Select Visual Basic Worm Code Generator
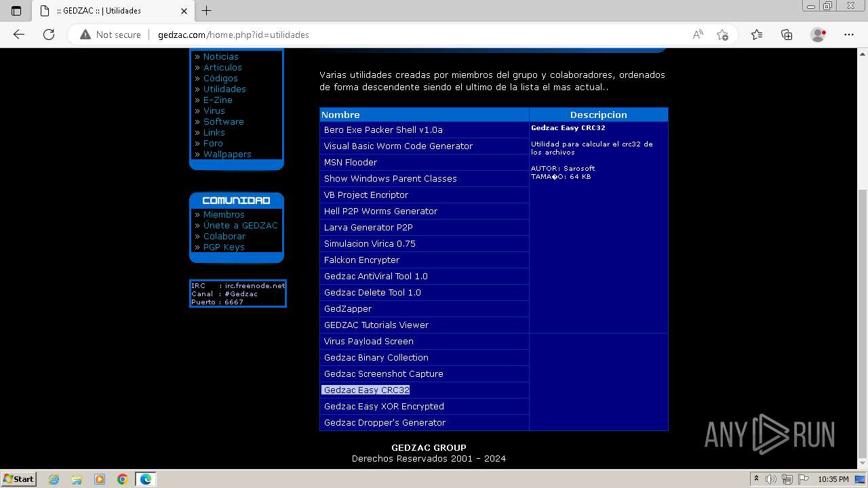This screenshot has width=868, height=488. coord(425,146)
